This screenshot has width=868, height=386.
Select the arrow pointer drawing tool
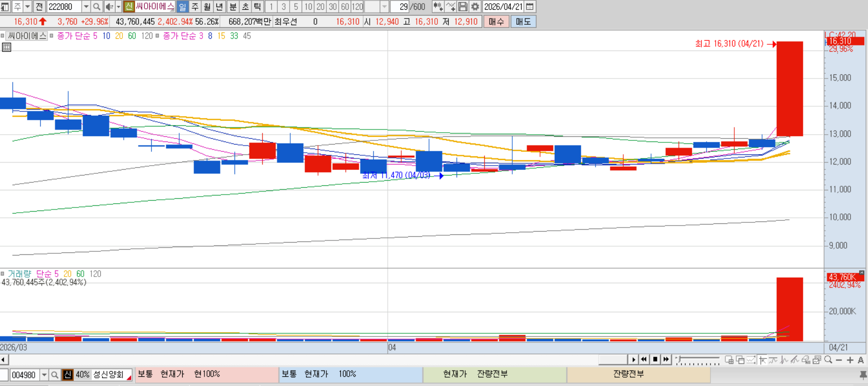[762, 360]
